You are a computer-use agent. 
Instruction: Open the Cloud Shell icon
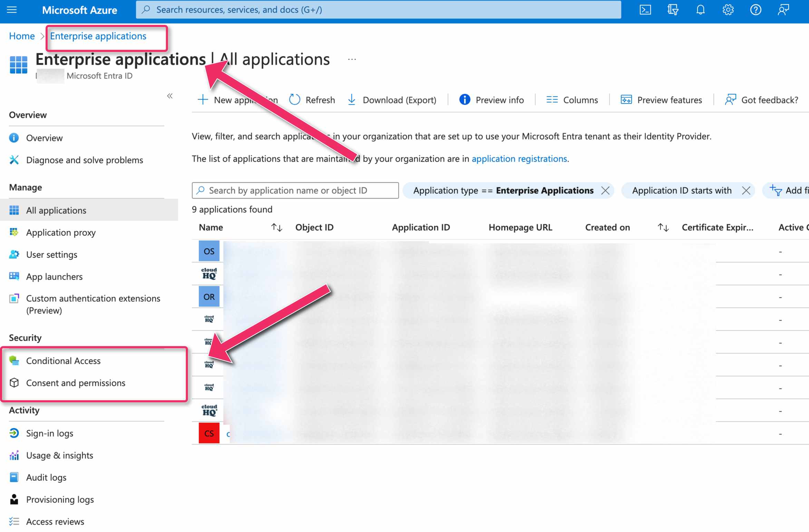tap(645, 10)
